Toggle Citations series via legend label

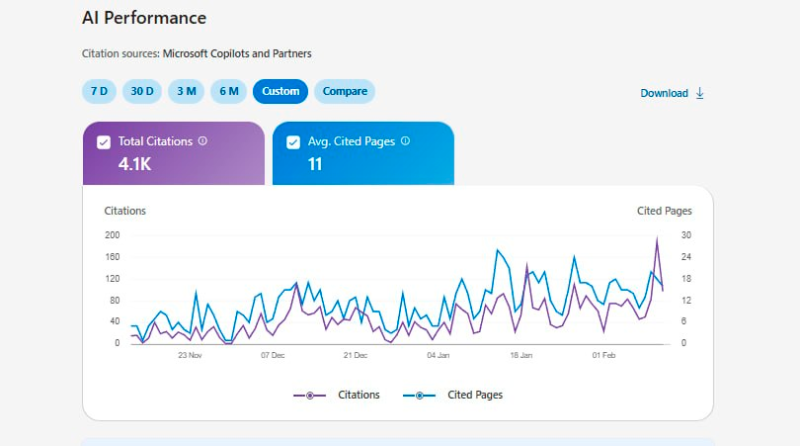point(359,395)
